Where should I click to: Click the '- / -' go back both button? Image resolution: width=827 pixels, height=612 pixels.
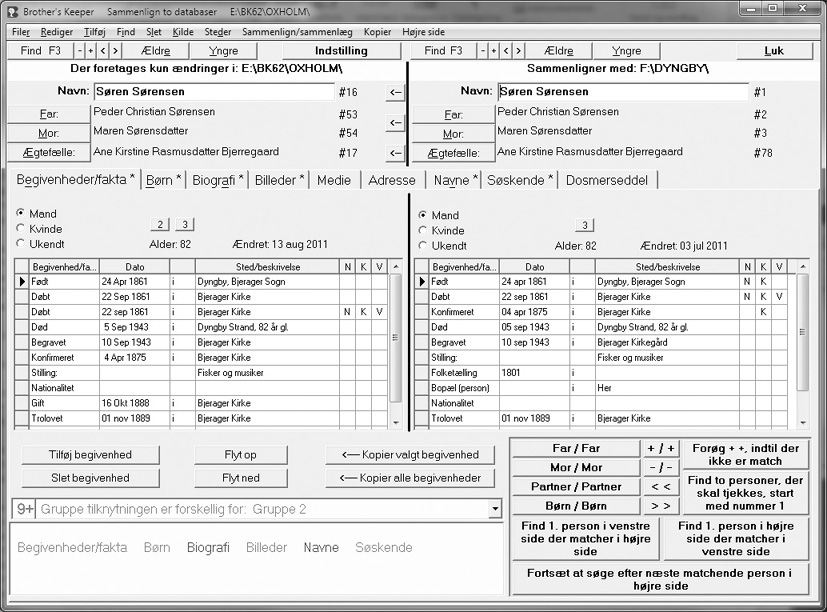point(661,467)
